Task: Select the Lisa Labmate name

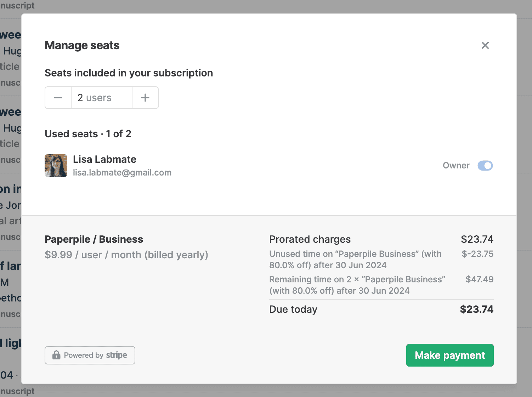Action: click(x=104, y=159)
